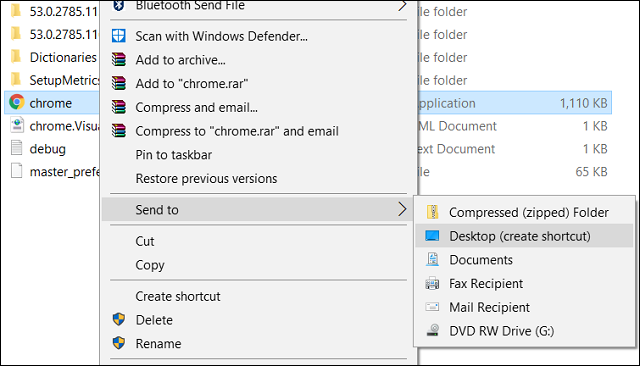Screen dimensions: 640x366
Task: Click the admin shield icon beside Delete
Action: (x=119, y=319)
